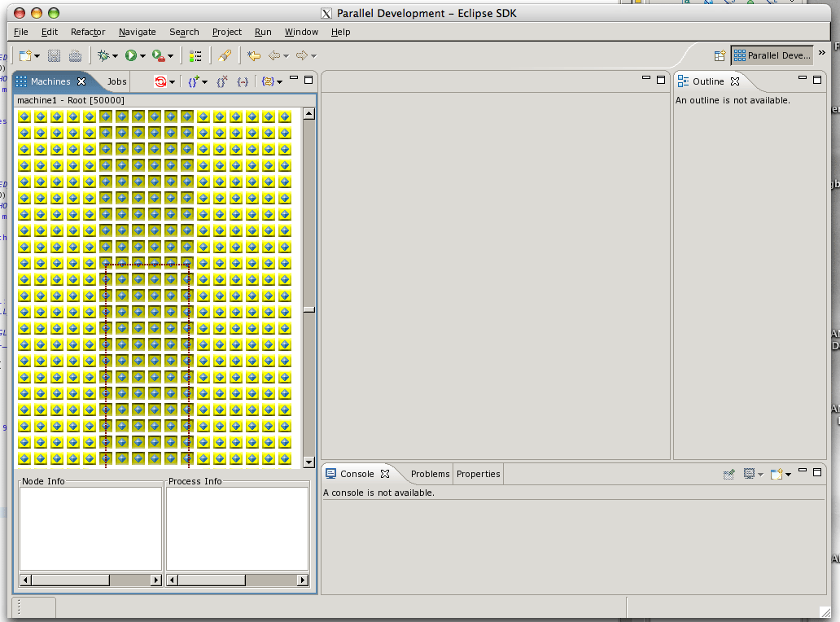This screenshot has height=622, width=840.
Task: Close the Outline view tab X
Action: [735, 81]
